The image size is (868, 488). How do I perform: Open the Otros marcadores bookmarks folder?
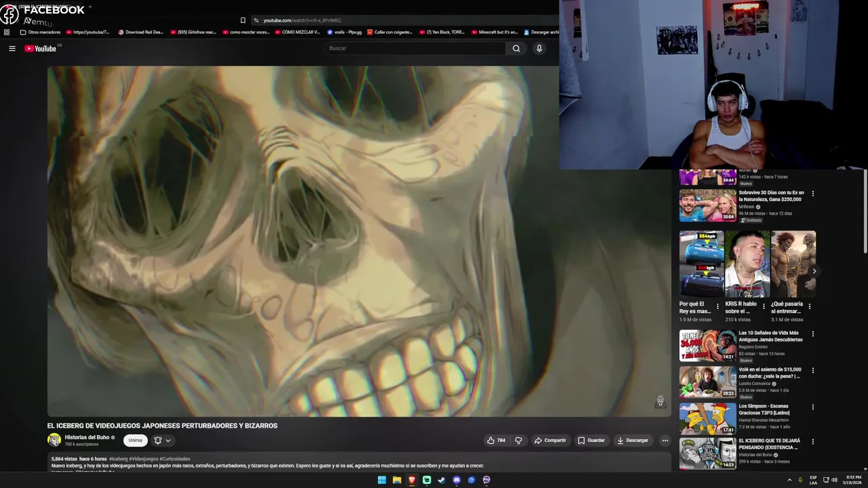pos(40,32)
